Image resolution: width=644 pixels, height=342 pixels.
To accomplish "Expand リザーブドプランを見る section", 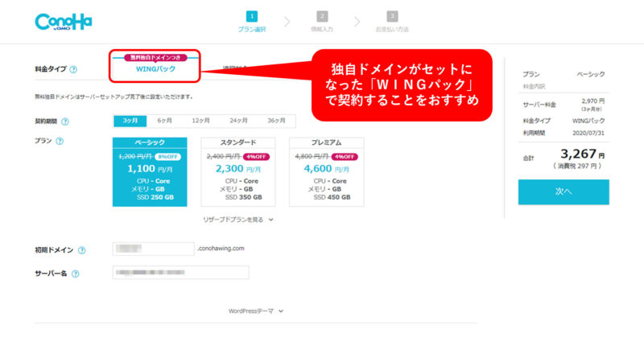I will click(x=238, y=220).
